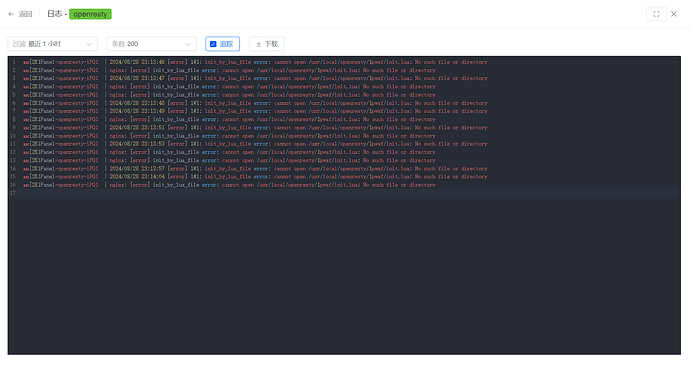Select log line 7 with timestamp 23:13:49
Image resolution: width=690 pixels, height=388 pixels.
(x=255, y=111)
